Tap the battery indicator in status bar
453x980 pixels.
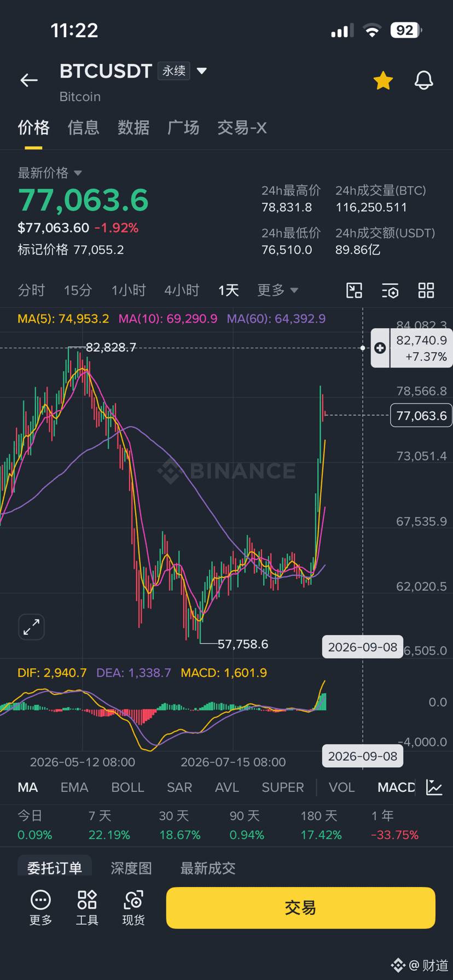(406, 30)
